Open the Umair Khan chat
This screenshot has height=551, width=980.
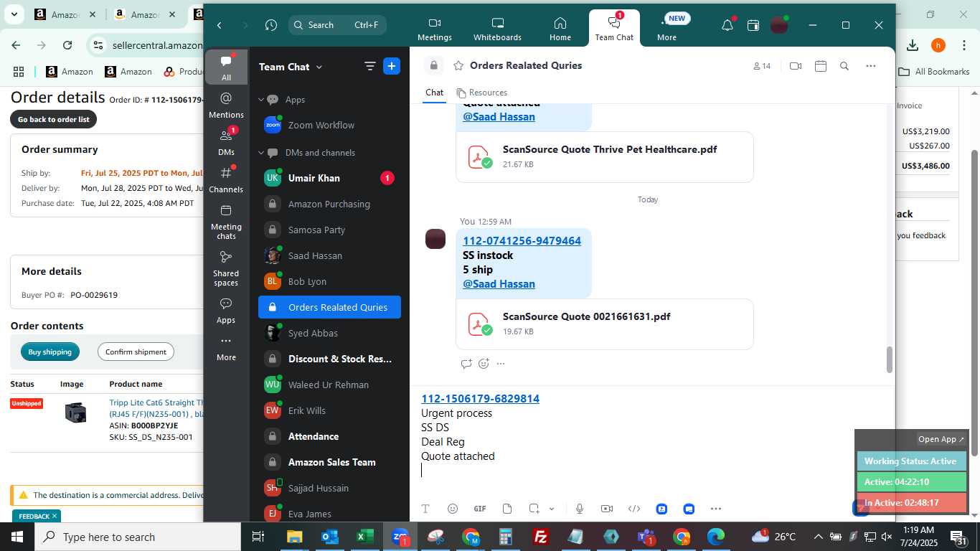(329, 178)
